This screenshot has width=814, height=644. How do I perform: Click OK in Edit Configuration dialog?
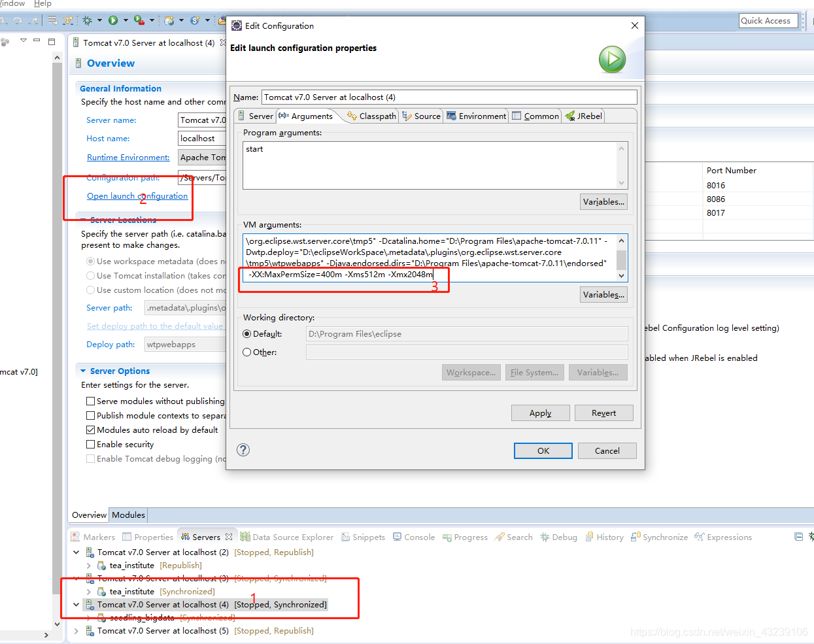(x=543, y=450)
